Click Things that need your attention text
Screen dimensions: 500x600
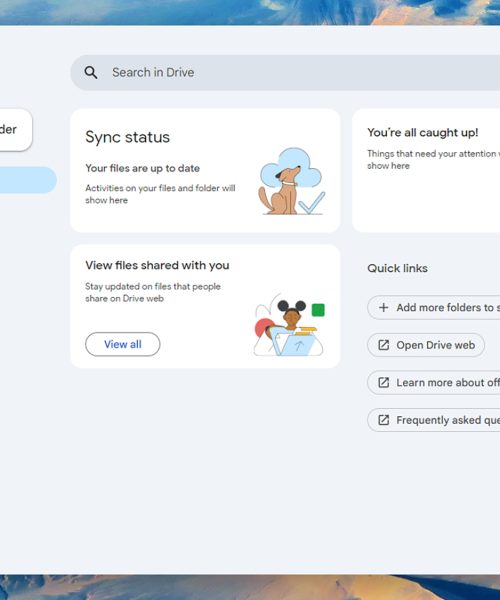point(433,160)
